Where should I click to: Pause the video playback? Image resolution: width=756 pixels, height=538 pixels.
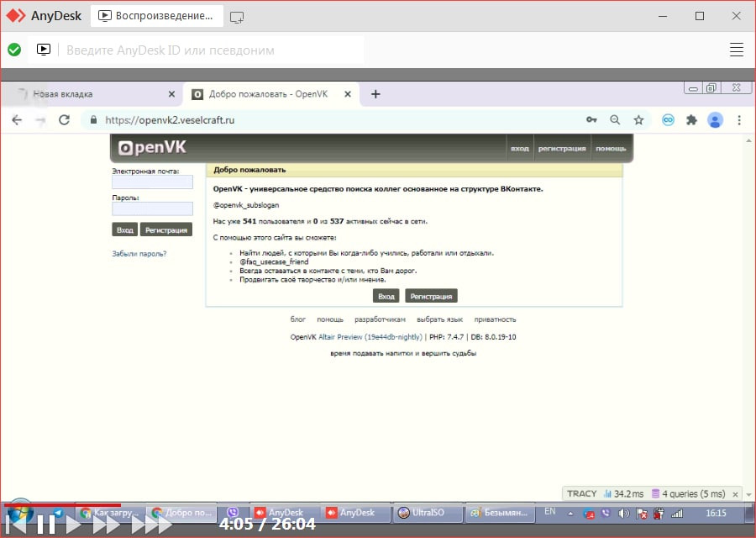point(46,525)
